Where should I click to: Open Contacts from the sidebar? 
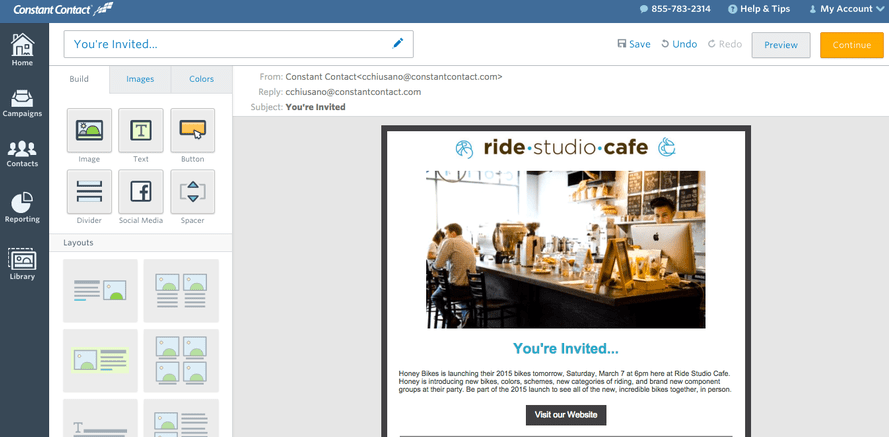coord(23,154)
